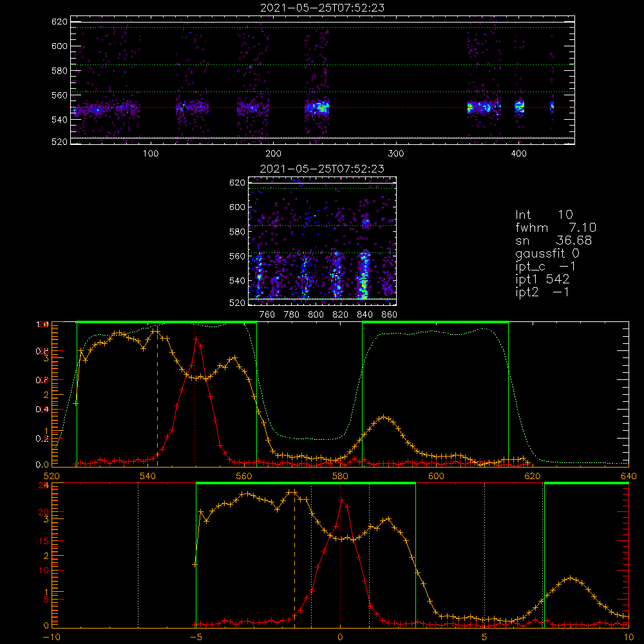Click the timestamp title above the small middle image
The width and height of the screenshot is (644, 644).
coord(322,169)
